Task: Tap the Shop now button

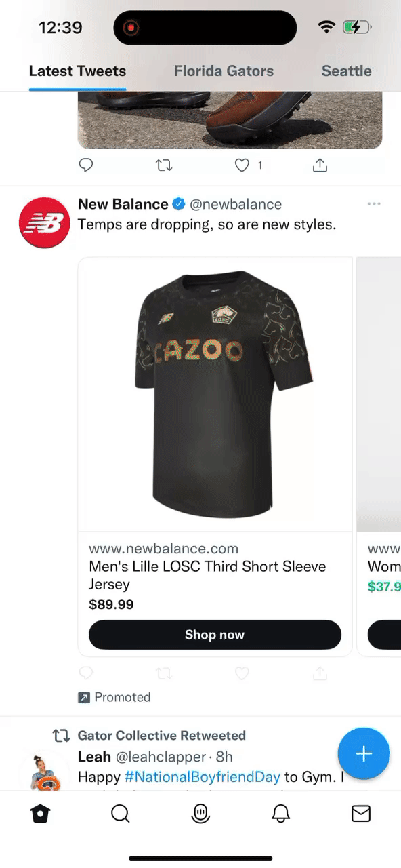Action: (215, 635)
